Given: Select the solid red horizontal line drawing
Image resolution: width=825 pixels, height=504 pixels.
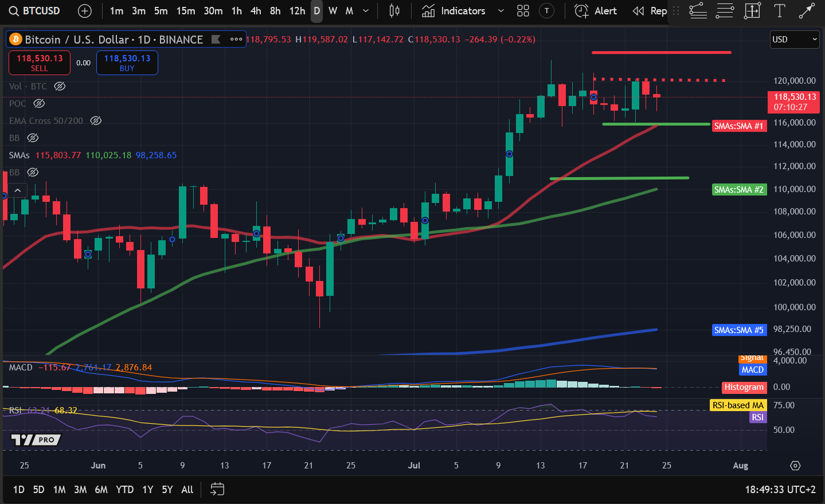Looking at the screenshot, I should tap(661, 53).
